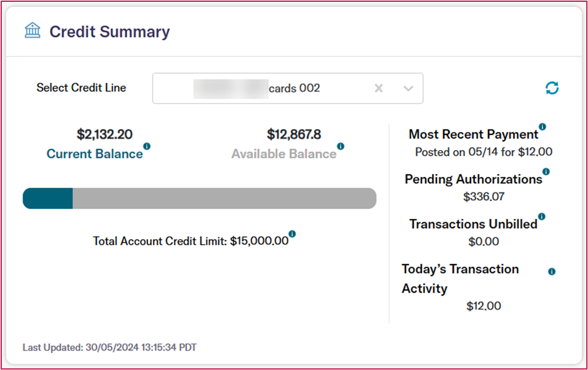Click the info icon by Transactions Unbilled
Screen dimensions: 588x370
click(541, 216)
